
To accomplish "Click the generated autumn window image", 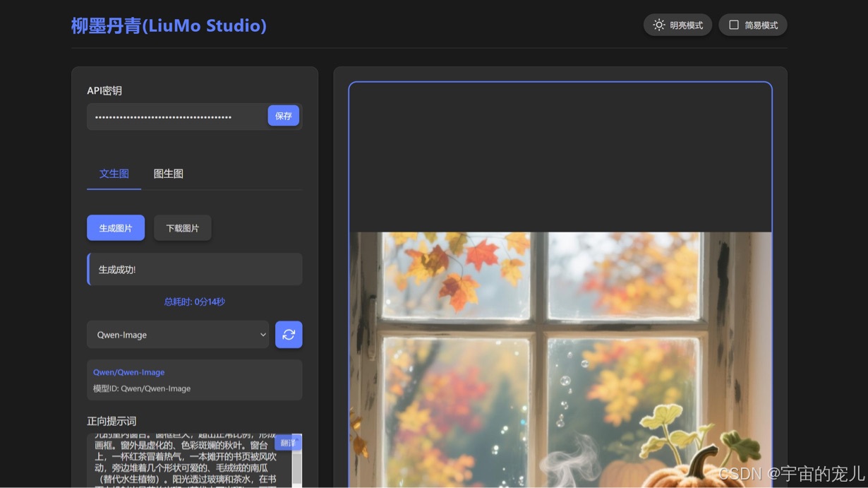I will click(560, 359).
